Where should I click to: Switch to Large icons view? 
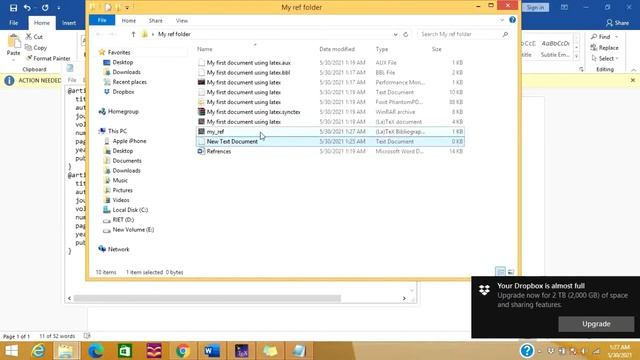510,272
